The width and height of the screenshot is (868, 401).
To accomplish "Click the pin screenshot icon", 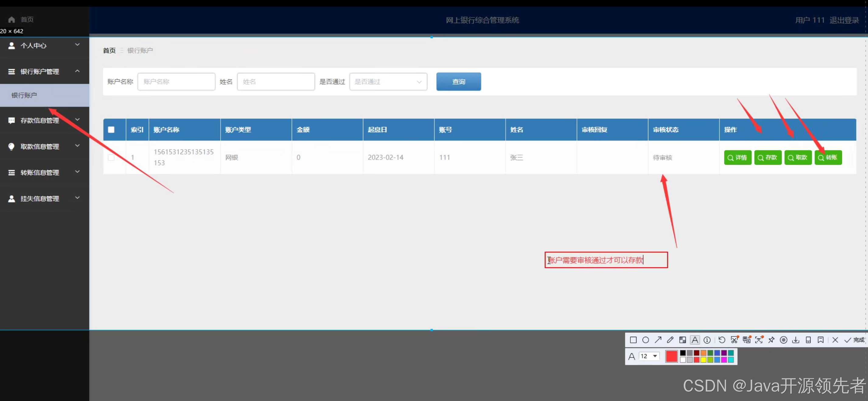I will click(771, 340).
